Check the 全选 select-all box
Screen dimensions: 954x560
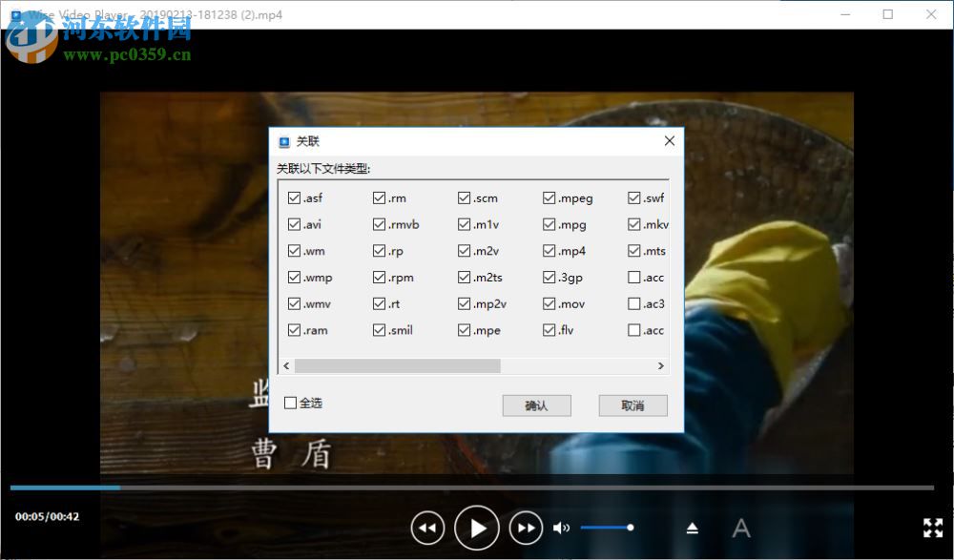pos(289,403)
